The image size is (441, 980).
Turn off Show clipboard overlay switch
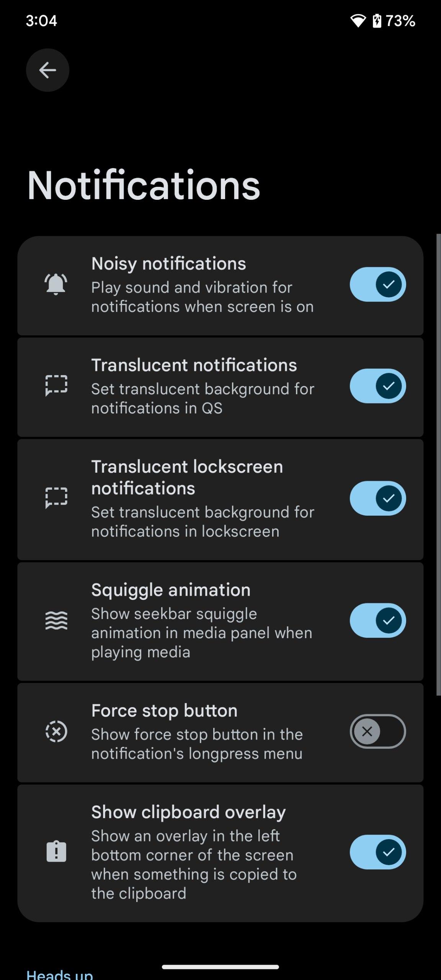[377, 852]
